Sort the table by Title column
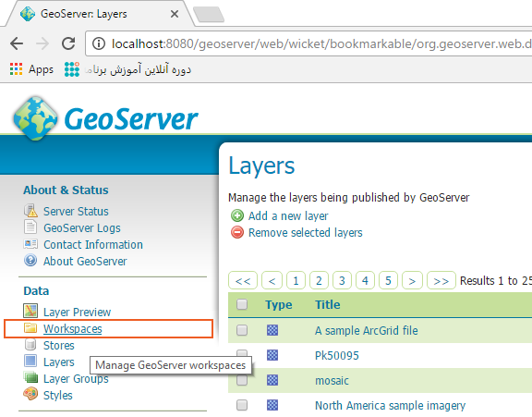The height and width of the screenshot is (417, 532). point(327,304)
